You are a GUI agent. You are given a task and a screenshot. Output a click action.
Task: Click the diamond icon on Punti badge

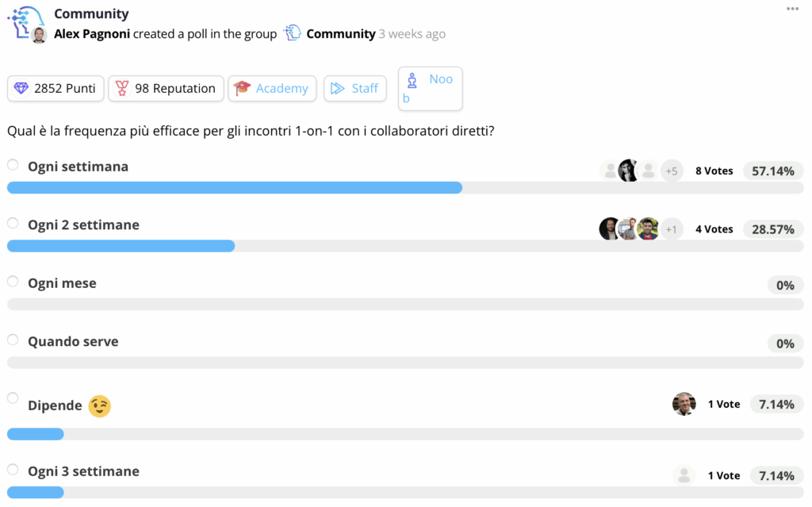[21, 88]
